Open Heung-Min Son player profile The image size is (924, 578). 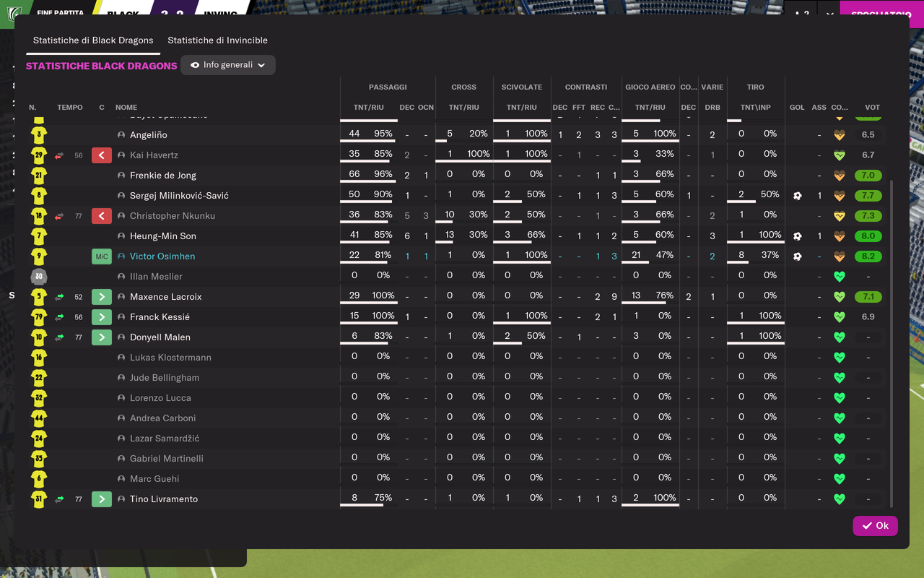pyautogui.click(x=163, y=236)
